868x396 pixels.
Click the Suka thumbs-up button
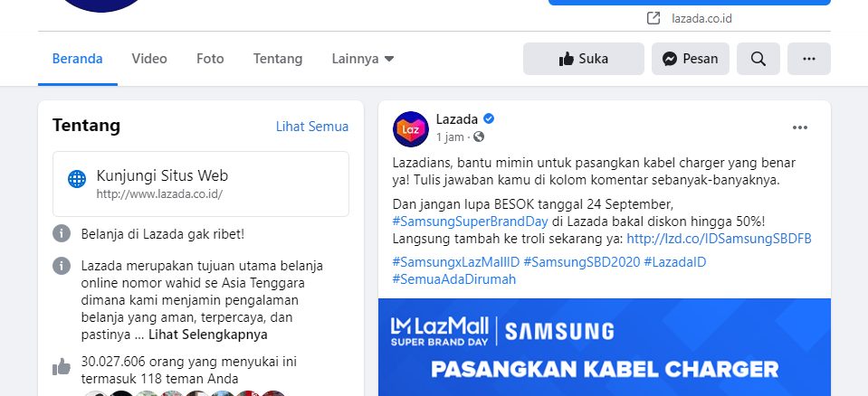(584, 59)
